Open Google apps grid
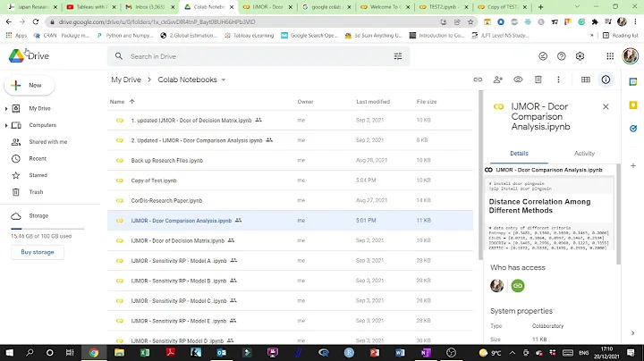Screen dimensions: 644x361 pyautogui.click(x=610, y=56)
